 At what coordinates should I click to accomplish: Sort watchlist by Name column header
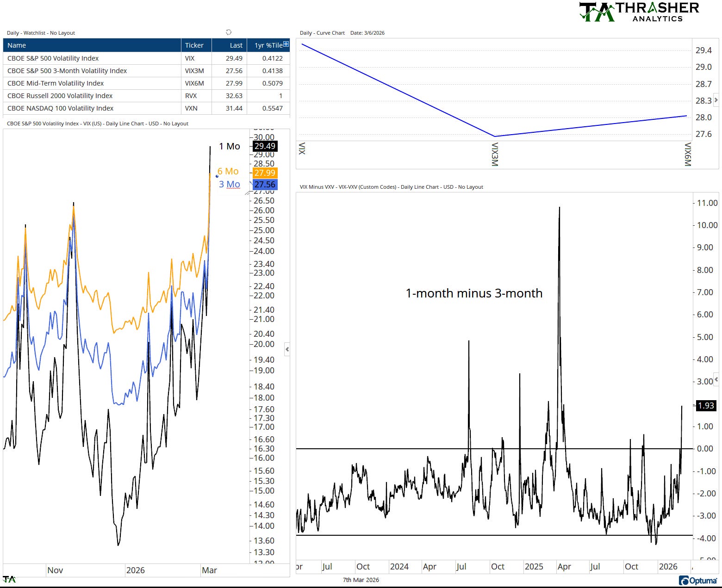tap(92, 45)
